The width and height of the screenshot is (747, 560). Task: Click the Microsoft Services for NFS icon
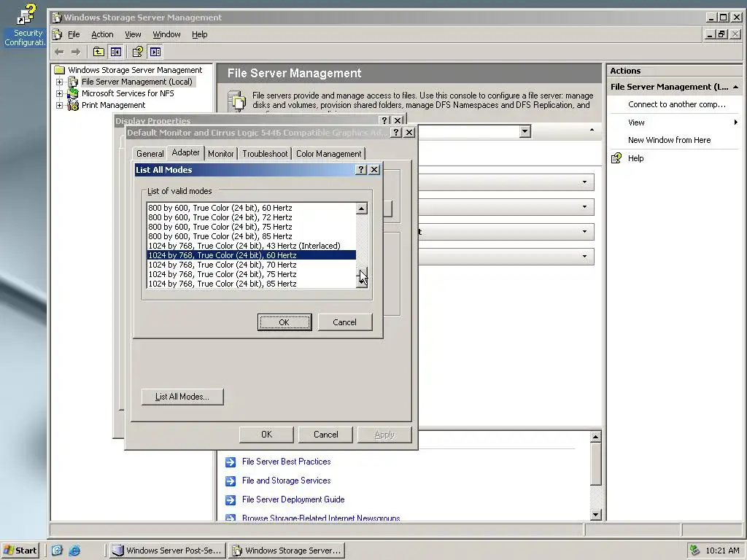pos(73,93)
